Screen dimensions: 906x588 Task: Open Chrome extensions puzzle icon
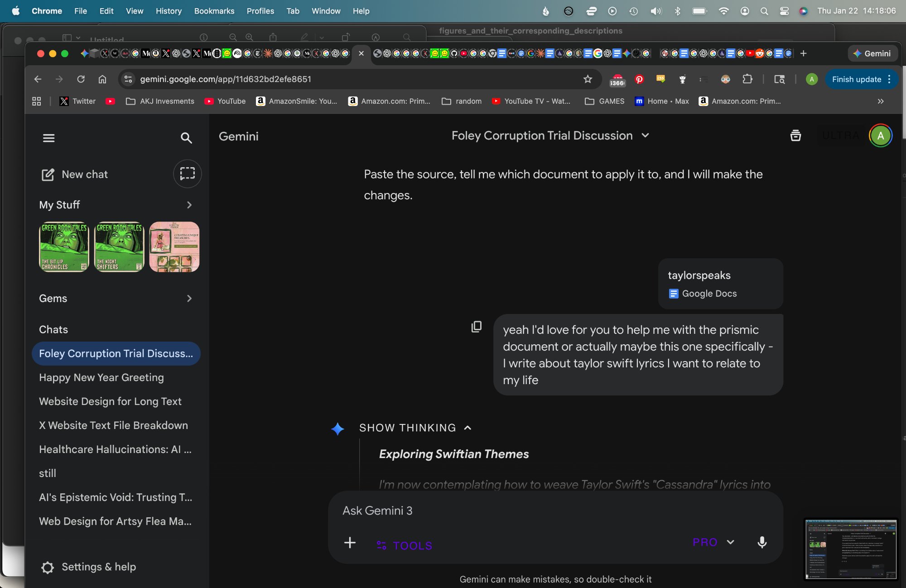pos(747,79)
